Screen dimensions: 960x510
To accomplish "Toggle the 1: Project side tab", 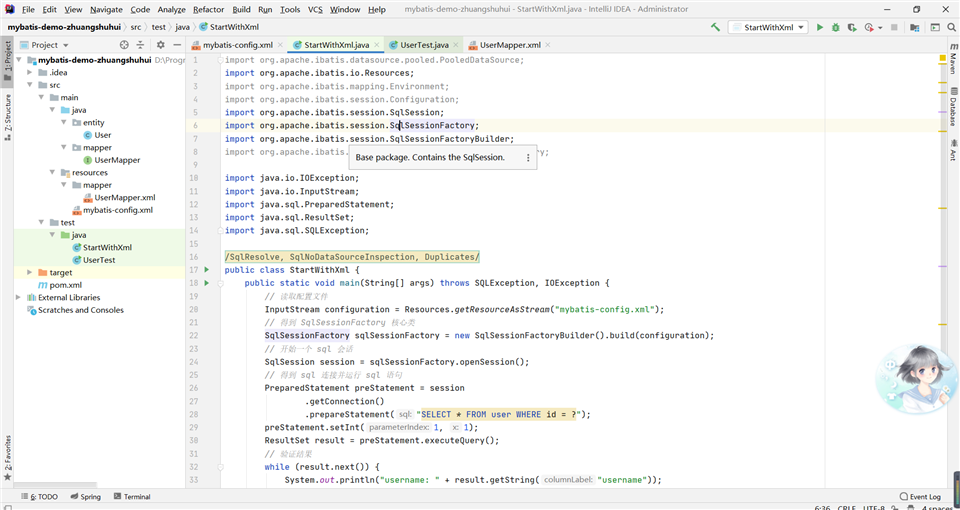I will 7,61.
